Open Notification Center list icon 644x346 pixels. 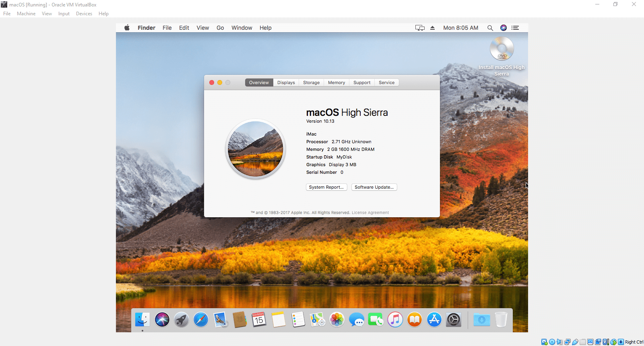515,28
